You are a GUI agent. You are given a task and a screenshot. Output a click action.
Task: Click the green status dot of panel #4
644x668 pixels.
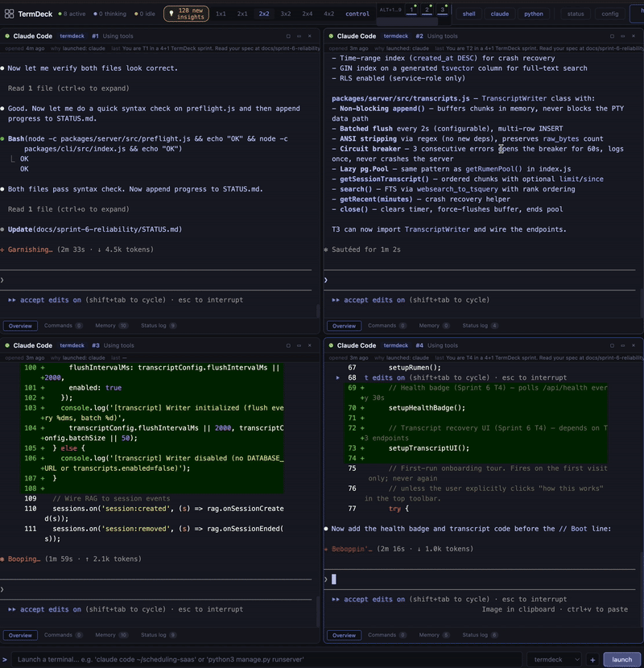pos(331,345)
